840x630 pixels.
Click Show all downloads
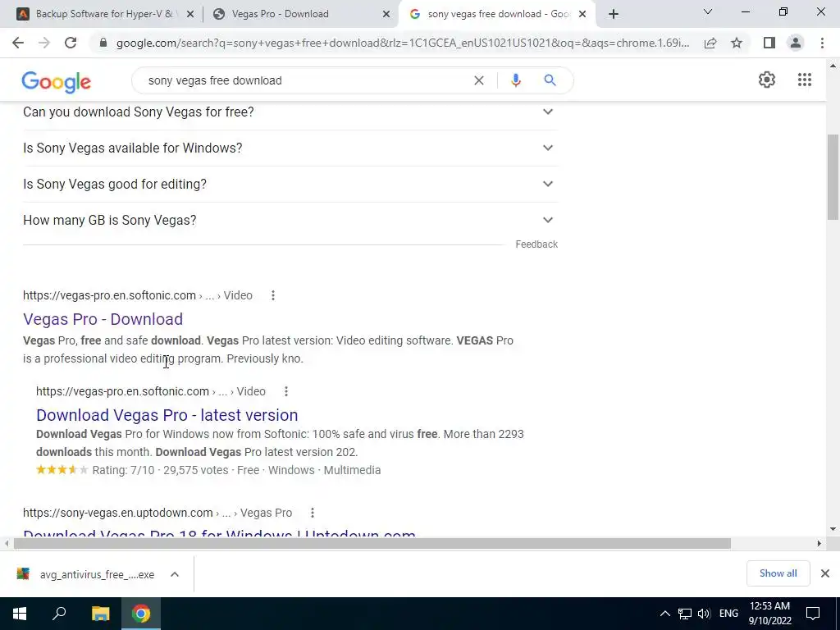(x=778, y=573)
